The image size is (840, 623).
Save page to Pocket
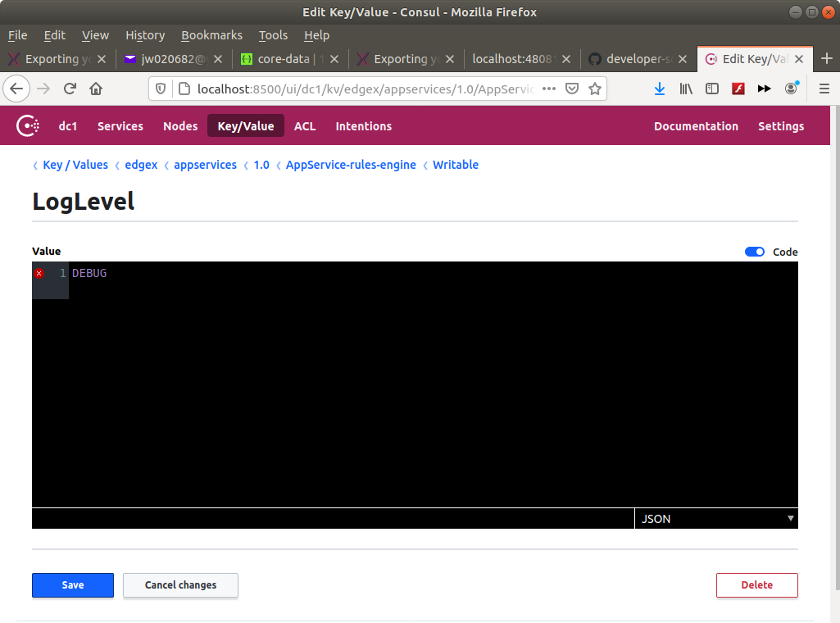pos(572,89)
